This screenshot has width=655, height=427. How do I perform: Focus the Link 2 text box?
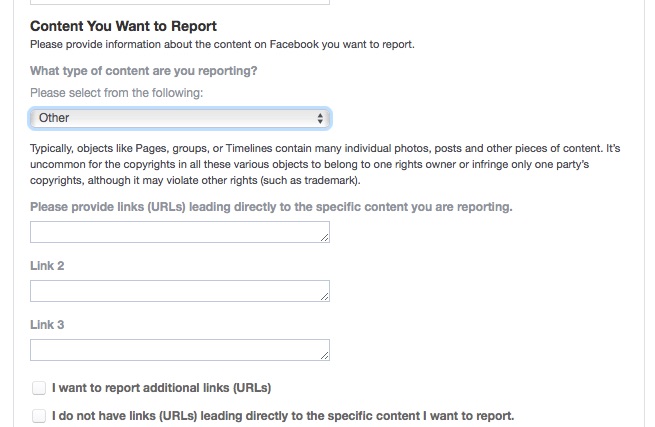176,291
